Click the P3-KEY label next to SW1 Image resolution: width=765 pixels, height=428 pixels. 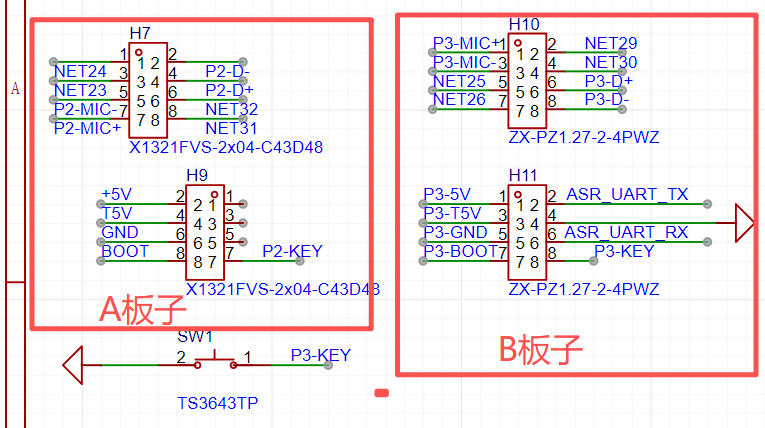(320, 355)
